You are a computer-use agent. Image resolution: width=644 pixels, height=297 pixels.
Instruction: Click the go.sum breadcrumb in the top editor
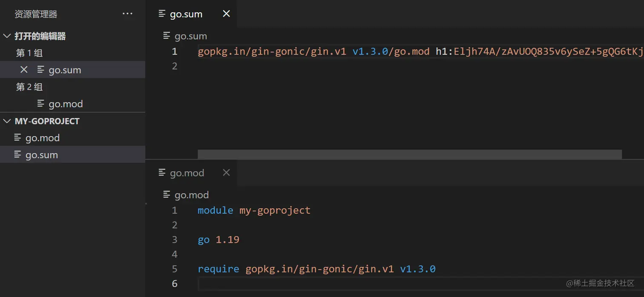coord(190,36)
